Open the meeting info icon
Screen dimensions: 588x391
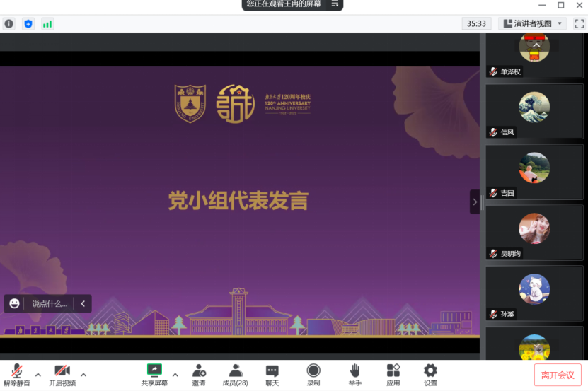coord(9,23)
